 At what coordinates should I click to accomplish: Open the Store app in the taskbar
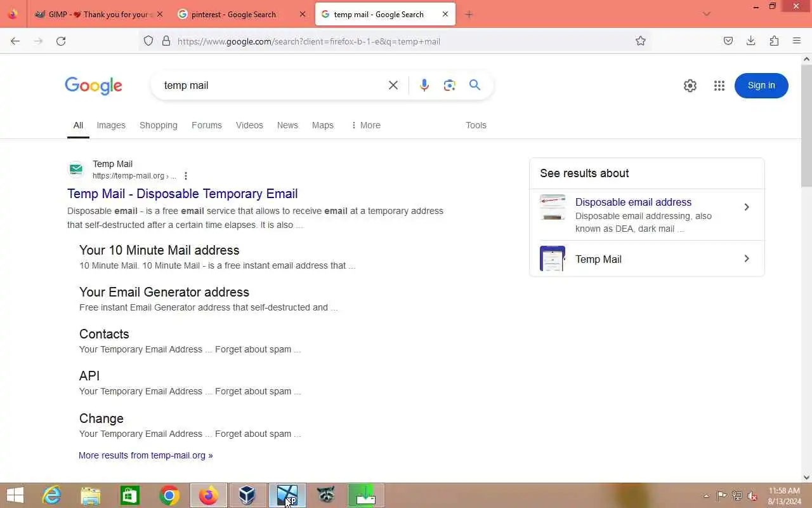click(130, 495)
